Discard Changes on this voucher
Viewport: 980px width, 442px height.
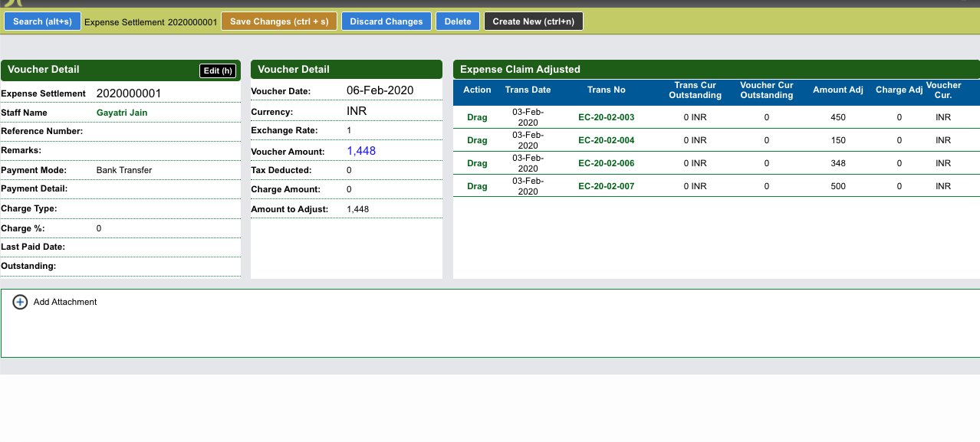tap(386, 21)
